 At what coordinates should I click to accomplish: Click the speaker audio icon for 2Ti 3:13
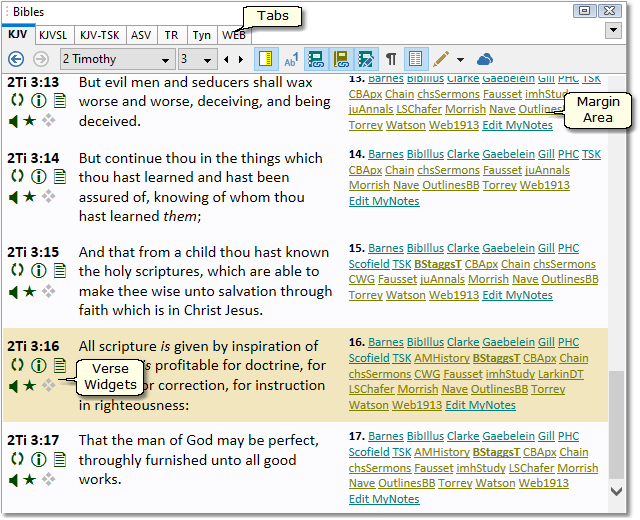(13, 121)
